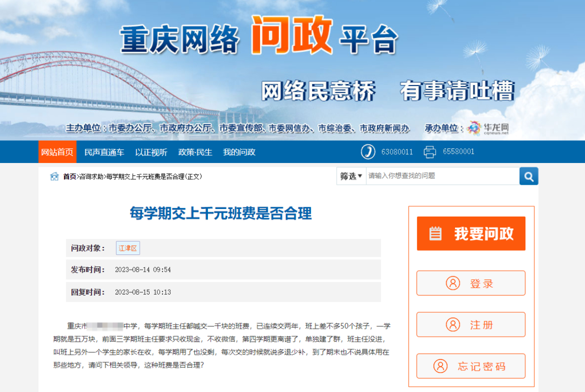Click the 江津区 tag link
This screenshot has height=392, width=585.
[x=128, y=248]
